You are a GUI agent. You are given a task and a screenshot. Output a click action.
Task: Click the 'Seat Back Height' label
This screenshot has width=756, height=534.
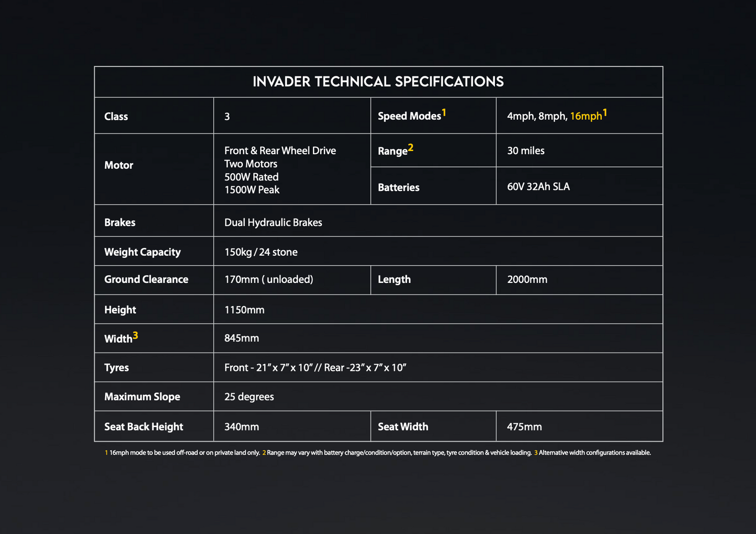pos(143,427)
